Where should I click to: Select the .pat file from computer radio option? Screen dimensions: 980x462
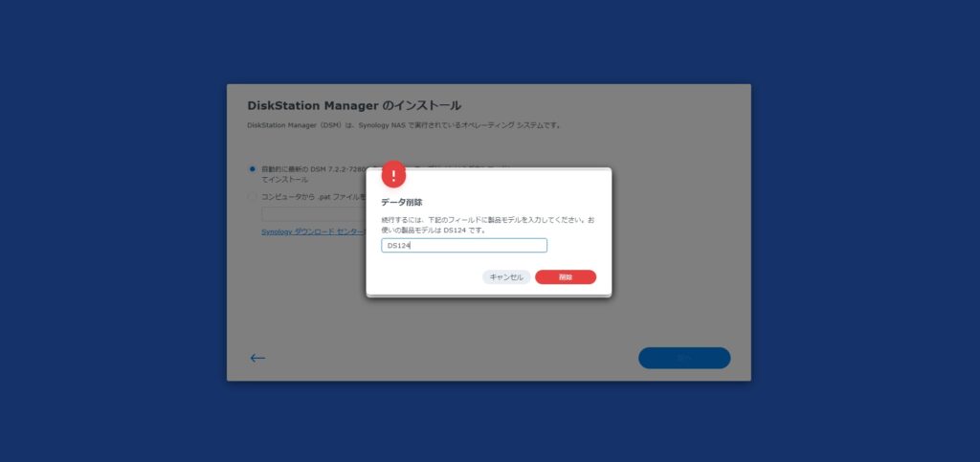click(x=252, y=197)
